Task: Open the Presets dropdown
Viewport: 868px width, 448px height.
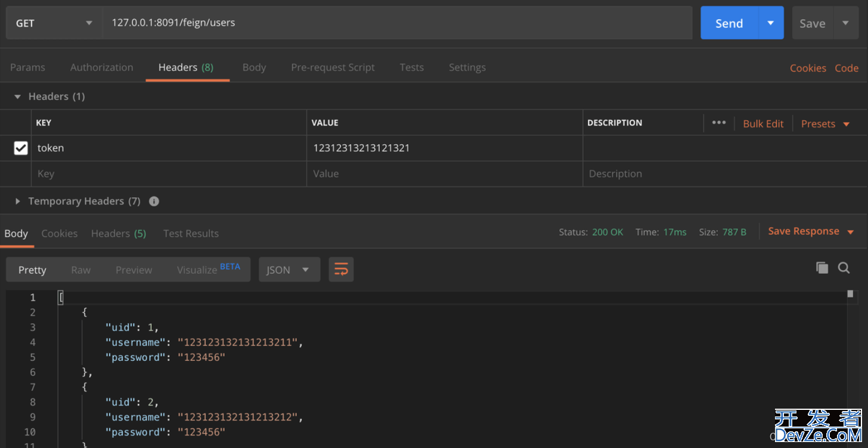Action: tap(825, 124)
